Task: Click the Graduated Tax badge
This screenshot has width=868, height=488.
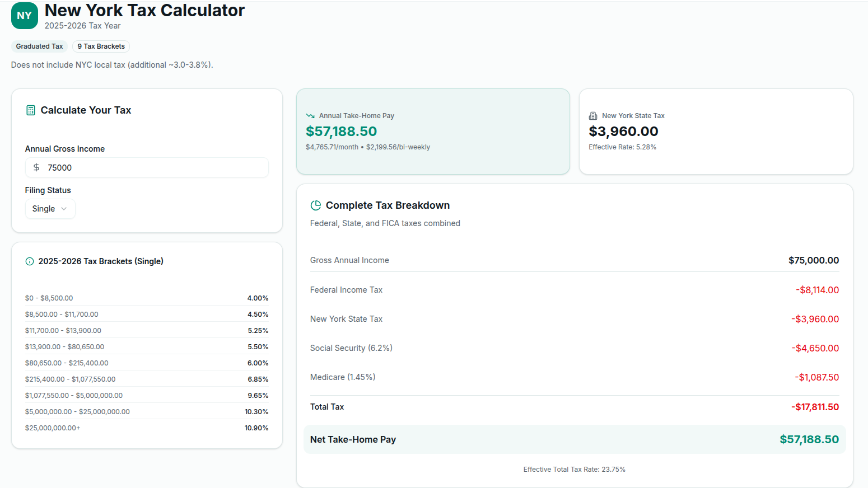Action: pyautogui.click(x=39, y=46)
